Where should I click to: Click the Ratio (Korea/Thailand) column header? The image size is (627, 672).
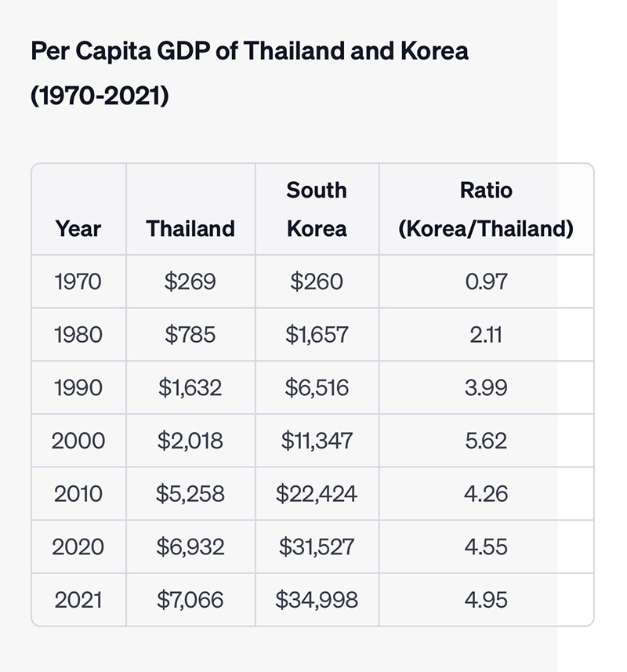486,209
